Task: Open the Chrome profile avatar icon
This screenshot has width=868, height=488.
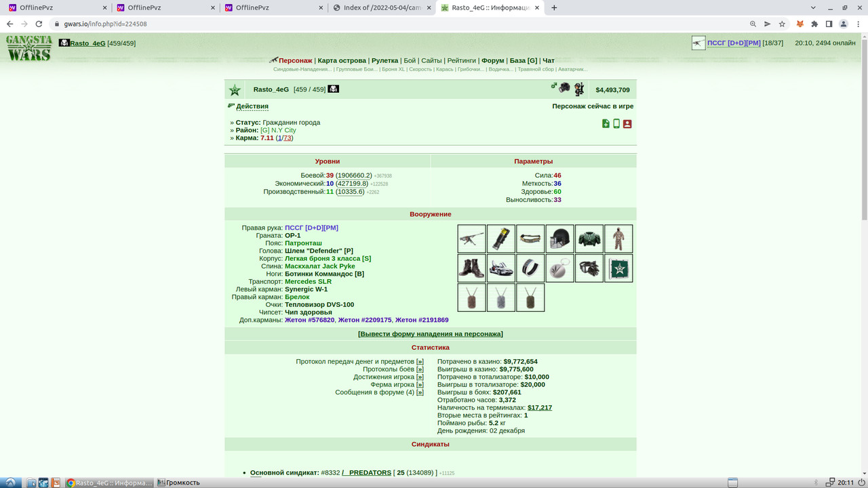Action: (844, 24)
